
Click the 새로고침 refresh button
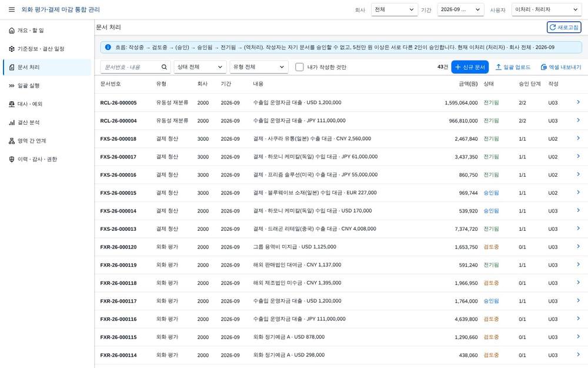[x=564, y=27]
